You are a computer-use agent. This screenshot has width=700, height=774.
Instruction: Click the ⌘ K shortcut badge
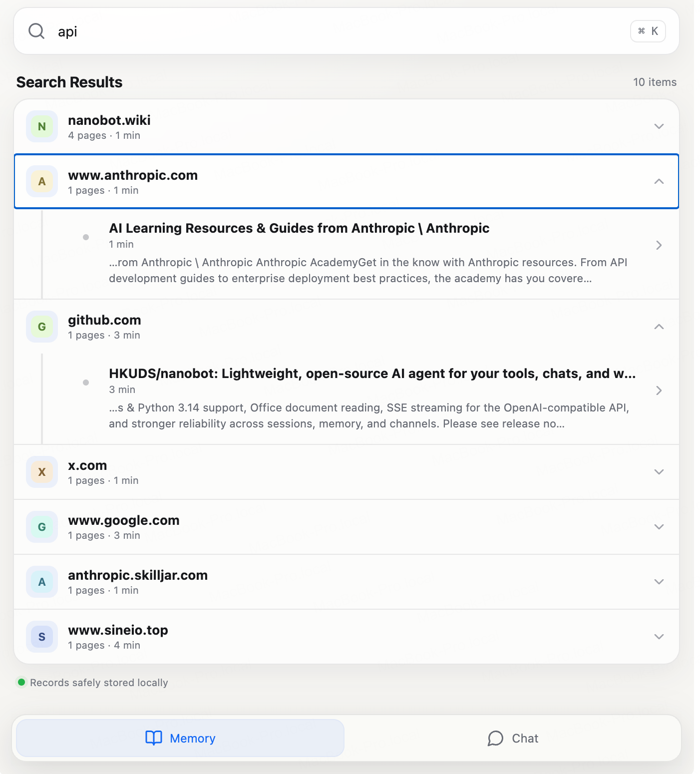pos(648,31)
